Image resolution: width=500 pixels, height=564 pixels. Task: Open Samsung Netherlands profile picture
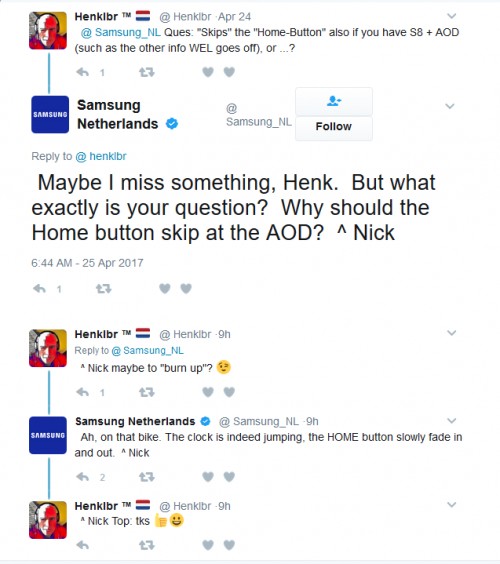(x=50, y=114)
